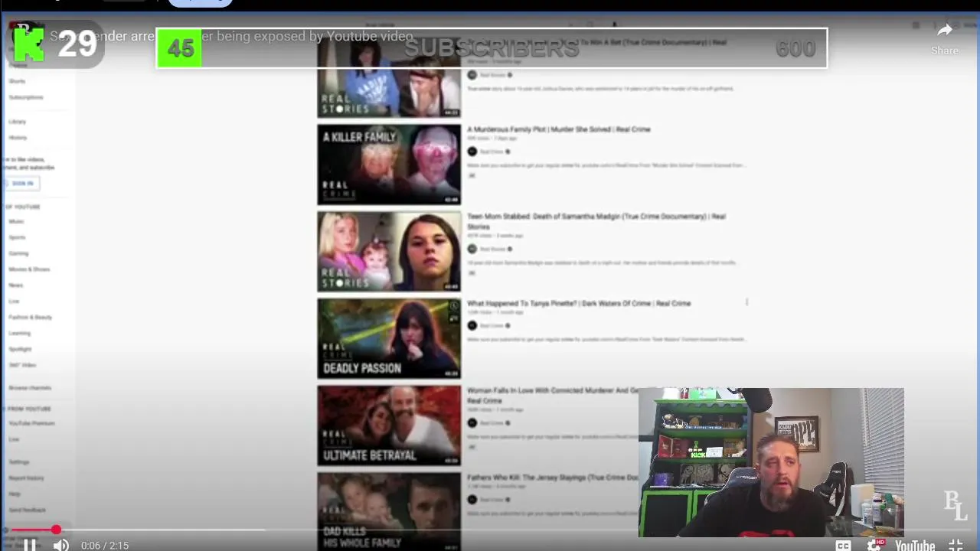Open Movies & Shows in the sidebar
The image size is (980, 551).
click(29, 269)
